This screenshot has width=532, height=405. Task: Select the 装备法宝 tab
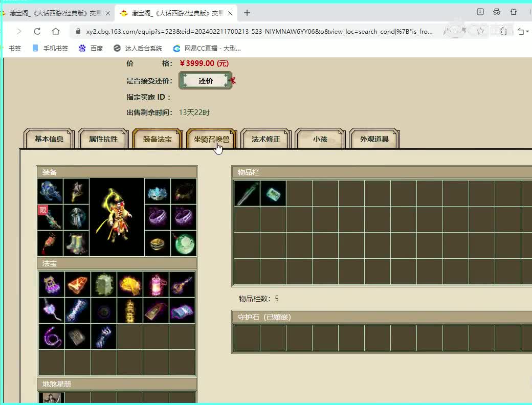(158, 139)
